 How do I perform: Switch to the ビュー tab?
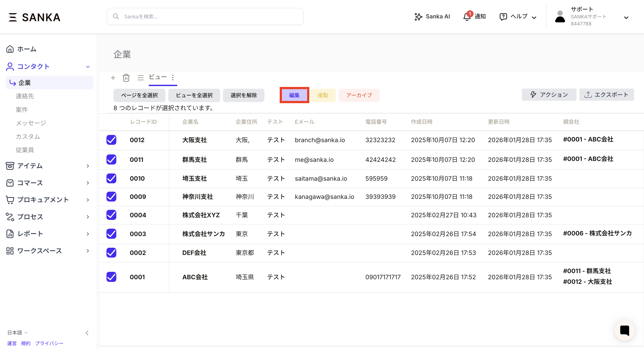coord(158,77)
